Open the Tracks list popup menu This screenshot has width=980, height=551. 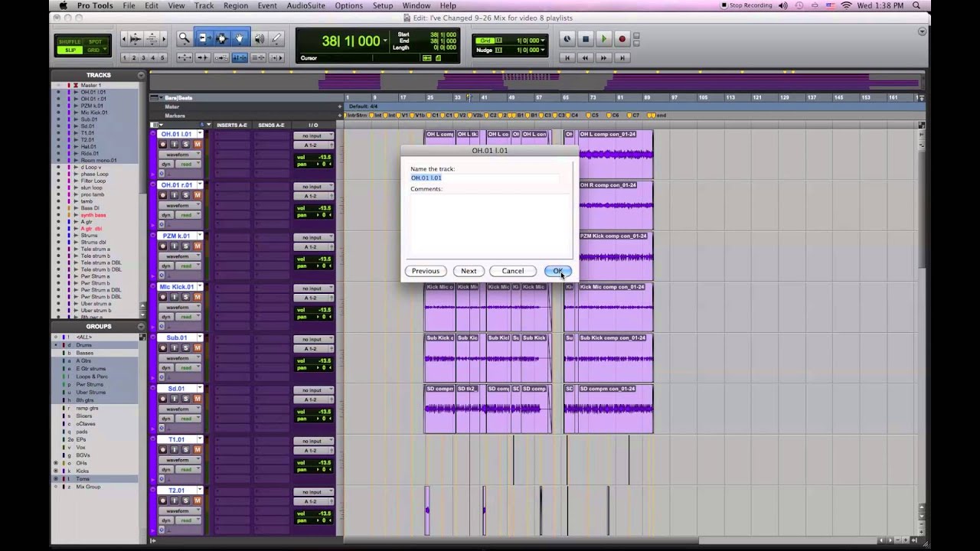point(141,75)
